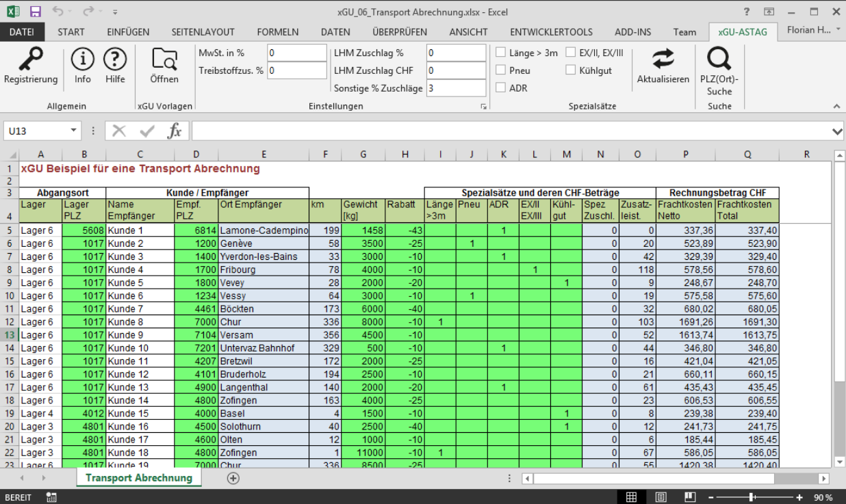Enable the Kühlgut checkbox
846x504 pixels.
point(571,70)
